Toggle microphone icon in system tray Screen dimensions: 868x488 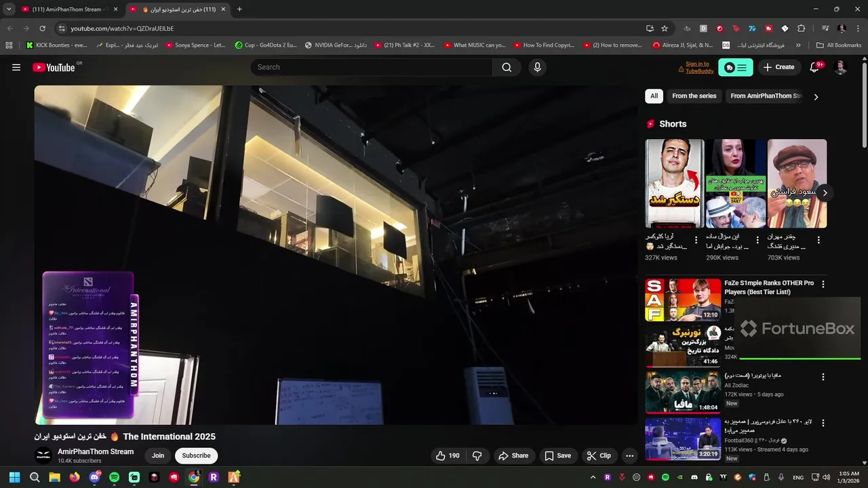[781, 477]
